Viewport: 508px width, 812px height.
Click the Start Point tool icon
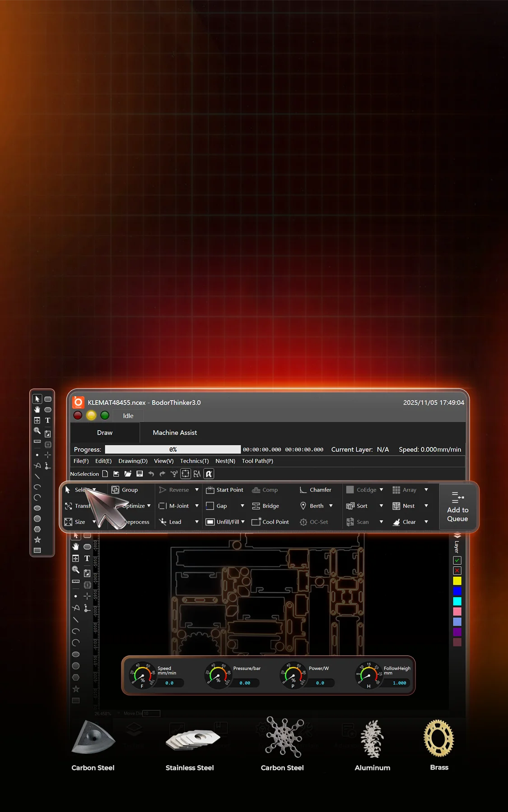(210, 490)
